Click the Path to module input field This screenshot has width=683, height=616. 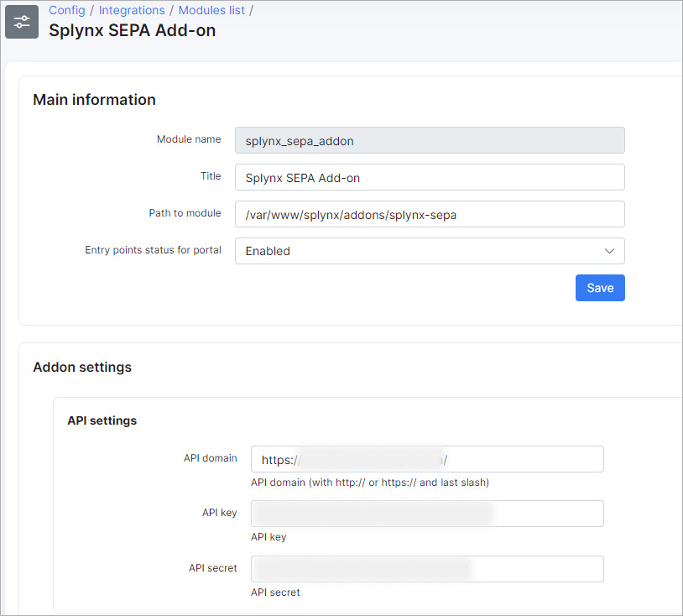pos(430,214)
